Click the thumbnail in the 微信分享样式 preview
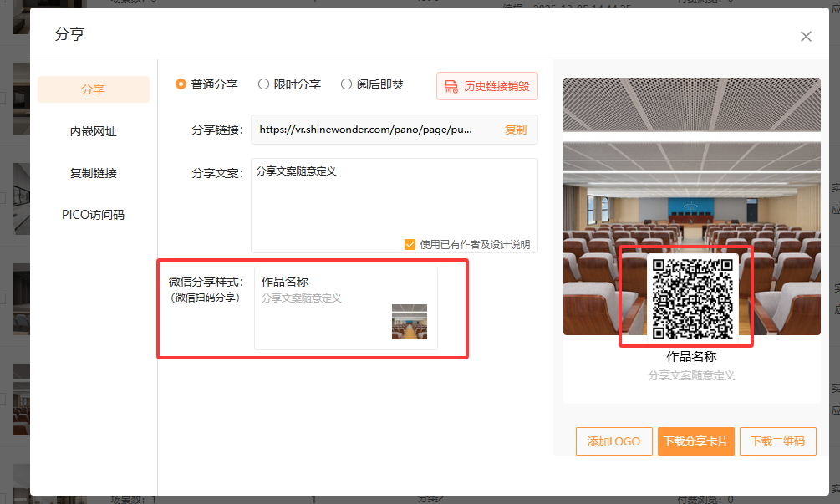Image resolution: width=840 pixels, height=504 pixels. [410, 322]
